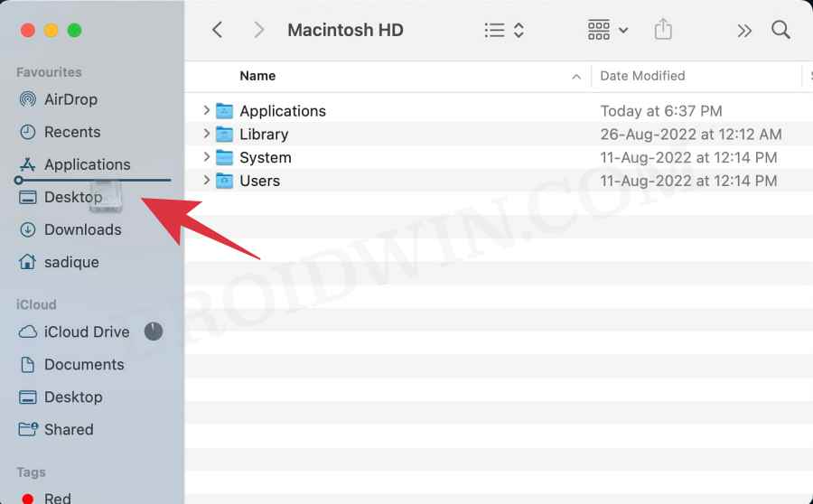
Task: Show more toolbar items via double chevron
Action: pyautogui.click(x=744, y=31)
